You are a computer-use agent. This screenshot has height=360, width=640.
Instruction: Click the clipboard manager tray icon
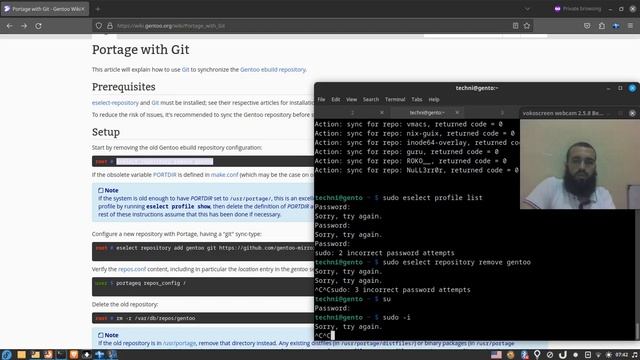point(588,355)
